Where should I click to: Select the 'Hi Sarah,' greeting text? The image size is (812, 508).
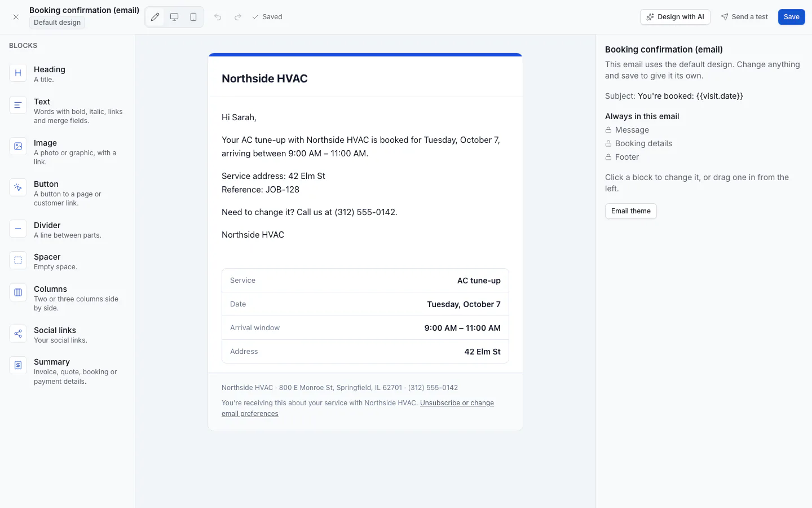point(239,117)
